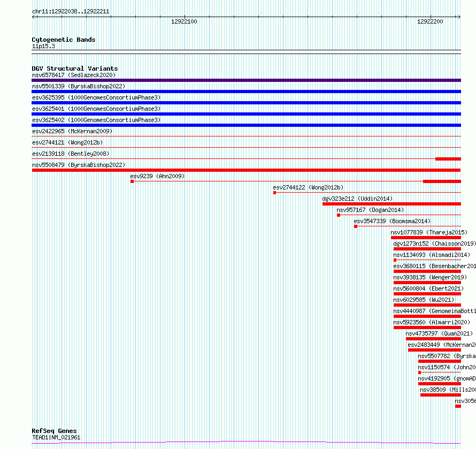Click the right arrow end of the ruler
Viewport: 476px width, 449px height.
click(x=459, y=17)
